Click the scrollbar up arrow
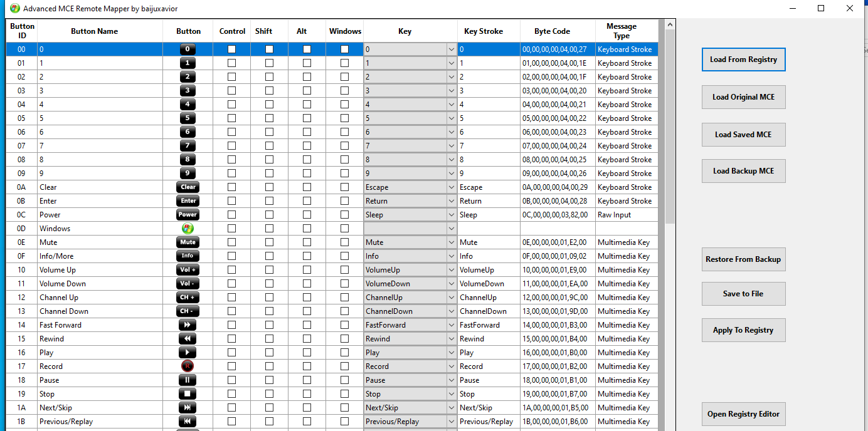 [x=670, y=25]
